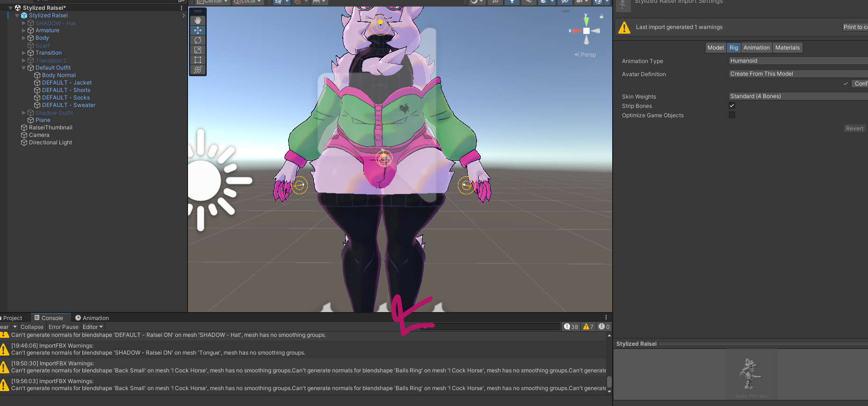Select the RalseiThumbnail object

[x=51, y=128]
